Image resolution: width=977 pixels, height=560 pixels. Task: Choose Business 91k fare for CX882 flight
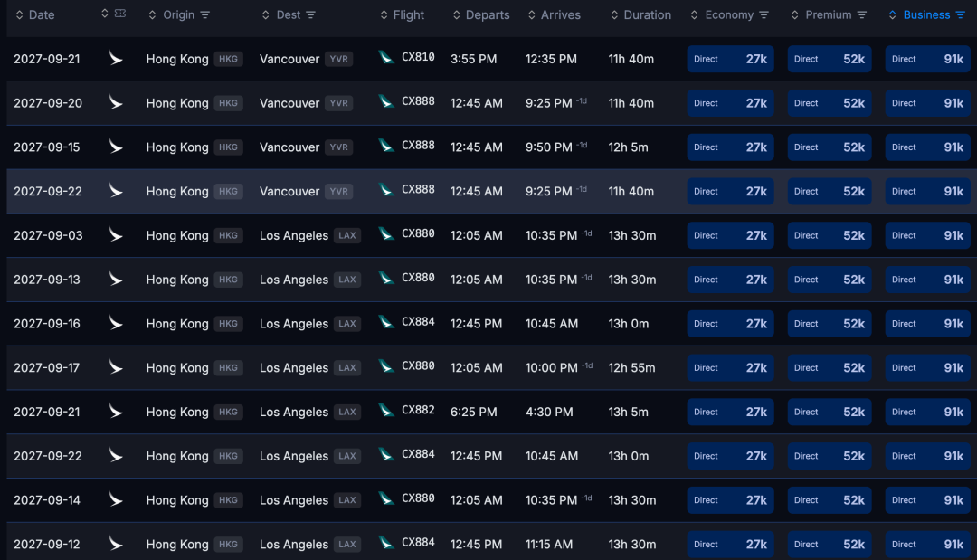(928, 413)
